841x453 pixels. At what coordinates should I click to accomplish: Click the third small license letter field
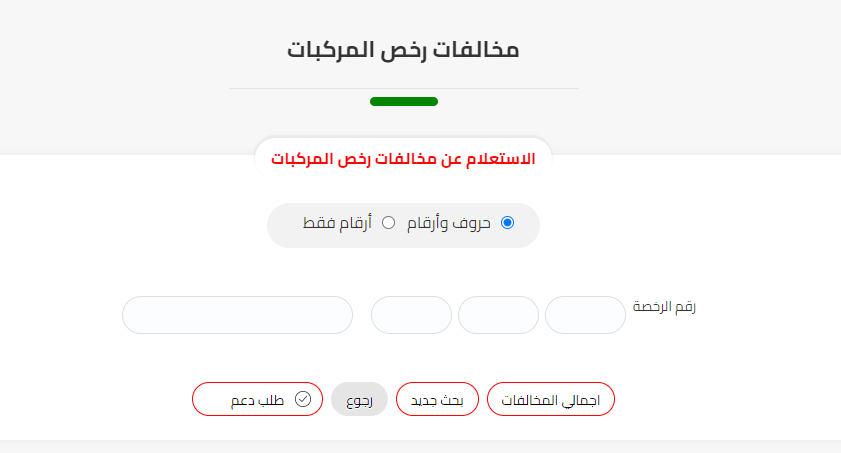click(x=411, y=315)
